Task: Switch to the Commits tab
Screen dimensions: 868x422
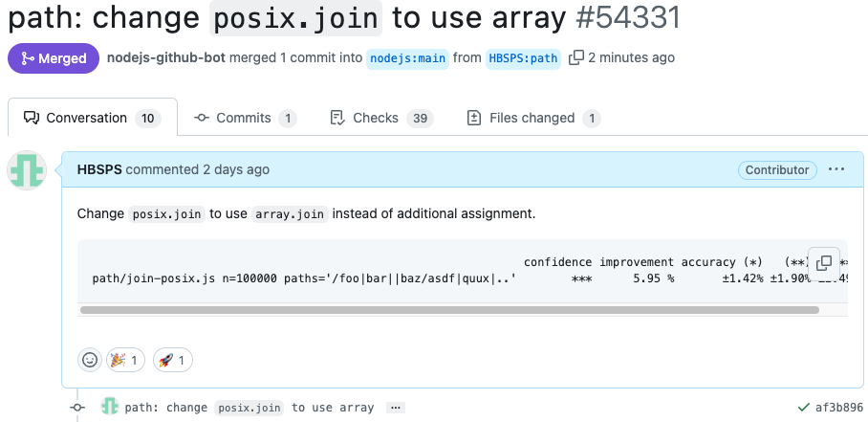Action: [246, 118]
